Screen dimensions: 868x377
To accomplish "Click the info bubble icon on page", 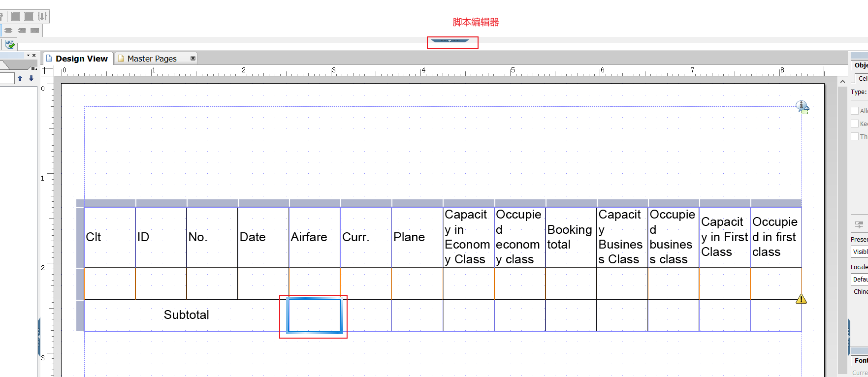I will [x=803, y=106].
